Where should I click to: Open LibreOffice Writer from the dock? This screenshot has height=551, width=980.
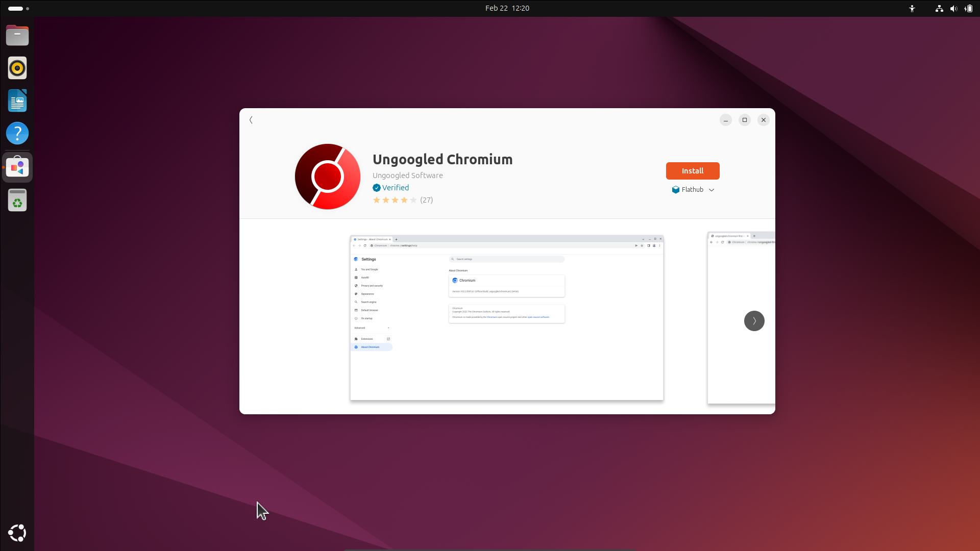tap(17, 101)
